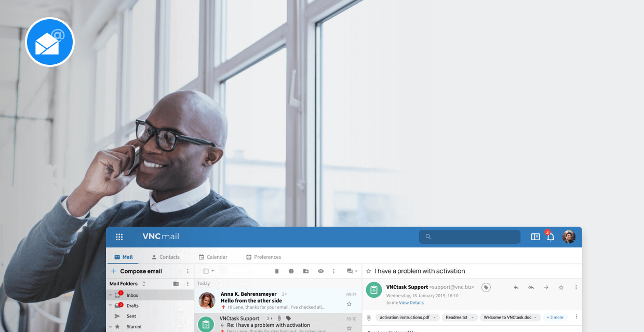
Task: Open activation instructions.pdf attachment menu
Action: click(435, 317)
